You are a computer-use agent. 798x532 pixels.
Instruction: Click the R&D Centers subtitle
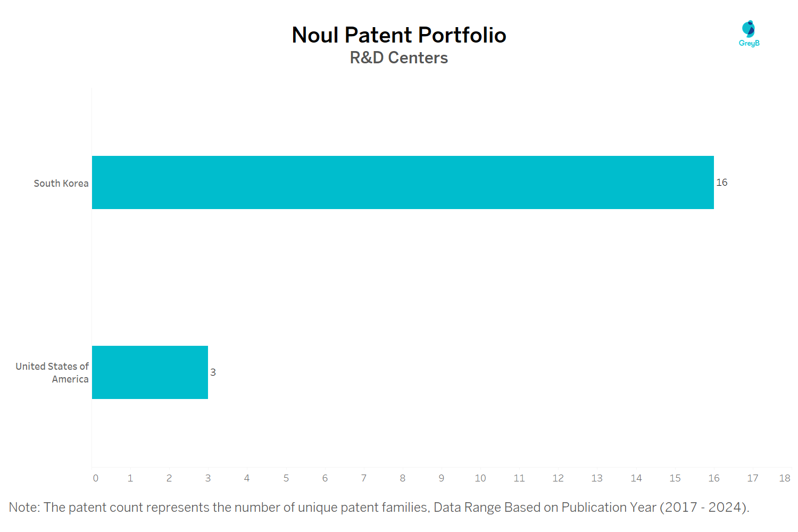coord(399,57)
